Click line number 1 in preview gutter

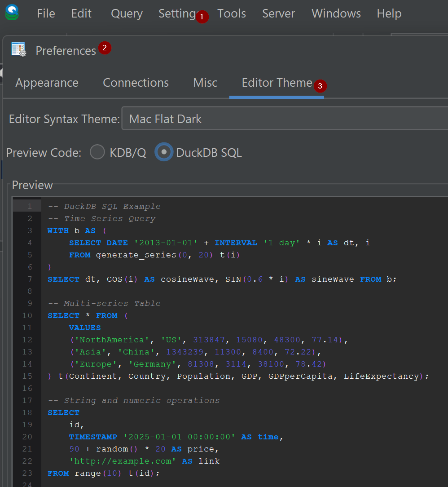[29, 207]
